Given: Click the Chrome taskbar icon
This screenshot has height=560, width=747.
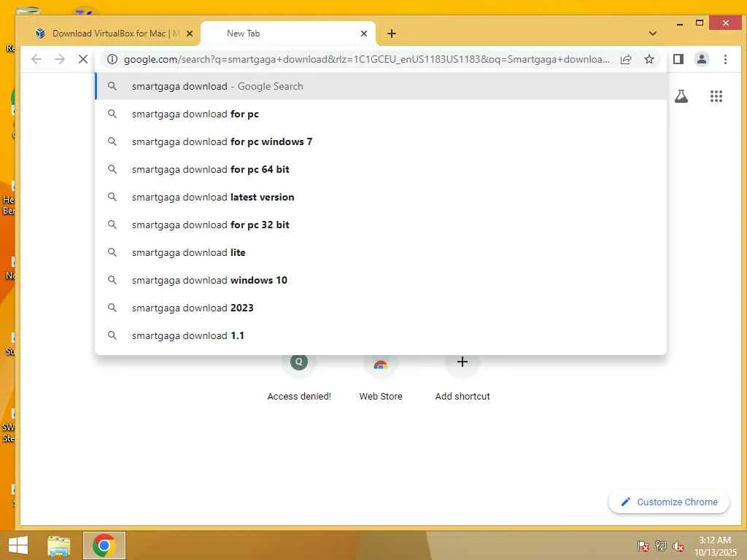Looking at the screenshot, I should tap(104, 545).
